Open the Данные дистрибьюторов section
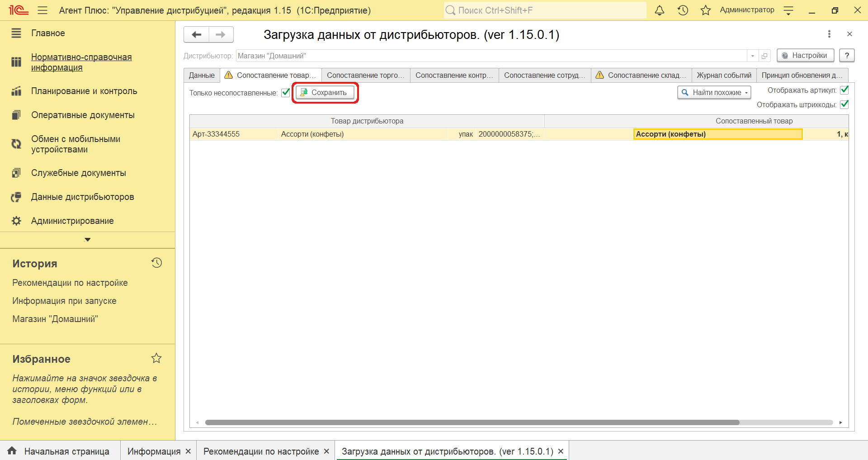The image size is (868, 460). [82, 197]
